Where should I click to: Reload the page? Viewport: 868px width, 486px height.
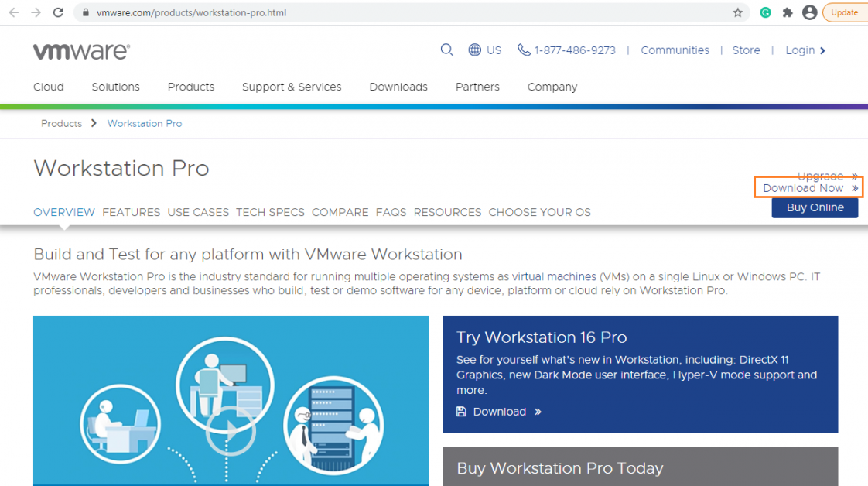(x=59, y=12)
